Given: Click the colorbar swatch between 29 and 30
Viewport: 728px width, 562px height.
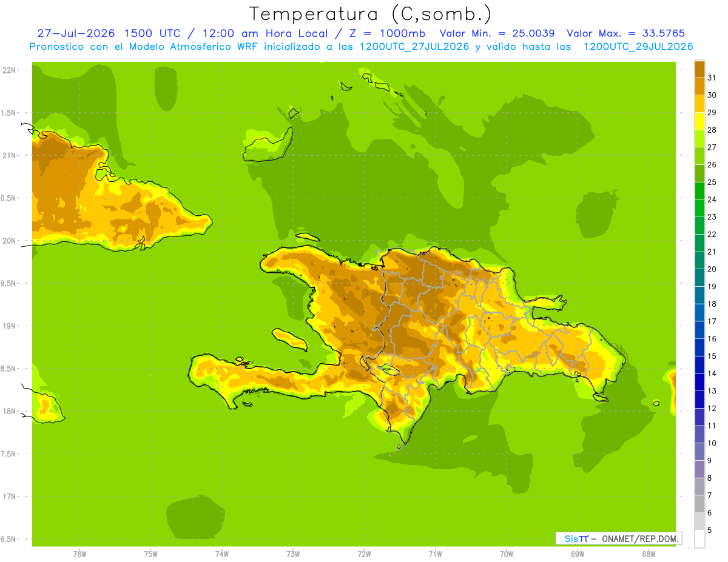Looking at the screenshot, I should click(699, 104).
